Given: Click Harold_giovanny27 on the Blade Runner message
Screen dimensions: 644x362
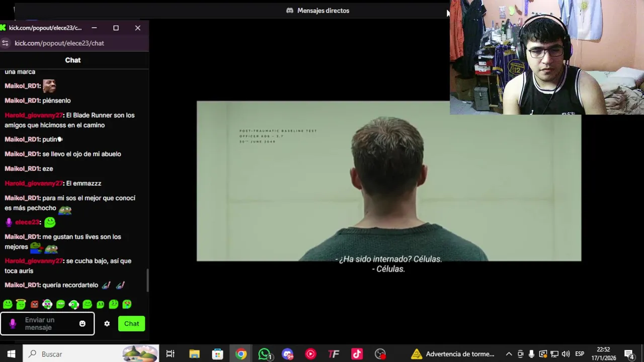Looking at the screenshot, I should [33, 115].
